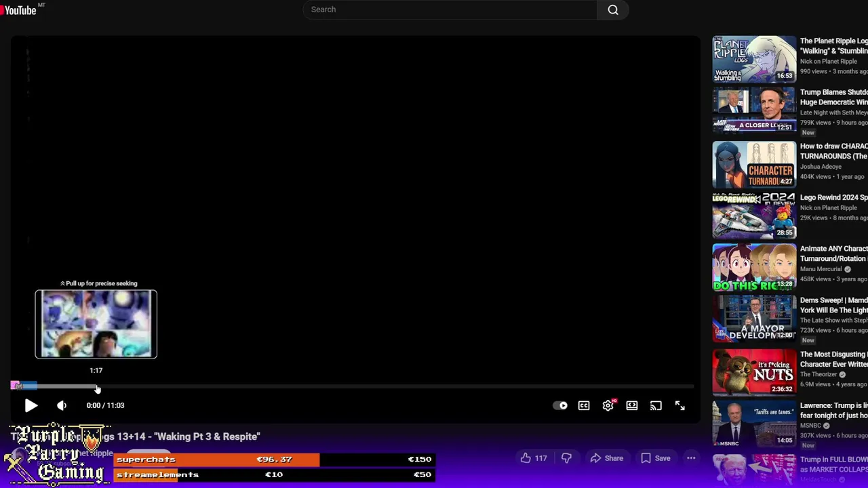This screenshot has width=868, height=488.
Task: Open the Seth Meyers Closer Look thumbnail
Action: pyautogui.click(x=754, y=110)
